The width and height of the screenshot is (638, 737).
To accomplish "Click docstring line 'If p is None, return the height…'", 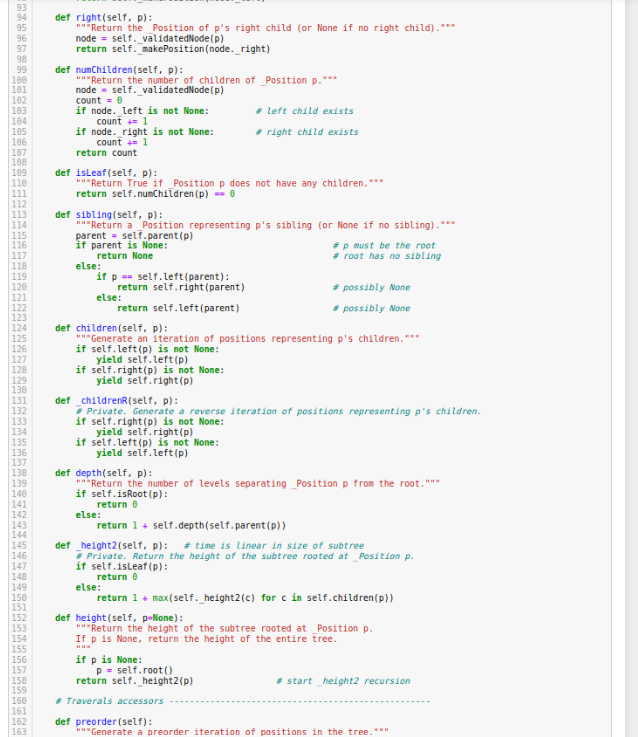I will pyautogui.click(x=206, y=639).
